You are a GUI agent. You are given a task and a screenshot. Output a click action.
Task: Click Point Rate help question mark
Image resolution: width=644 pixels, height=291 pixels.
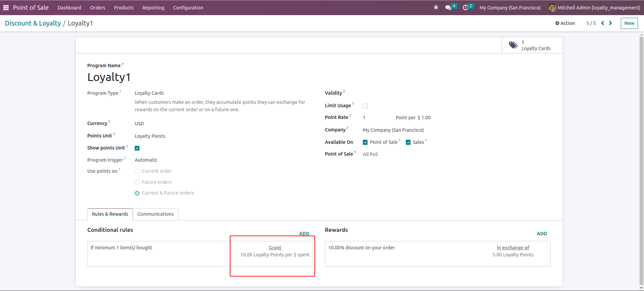tap(350, 116)
